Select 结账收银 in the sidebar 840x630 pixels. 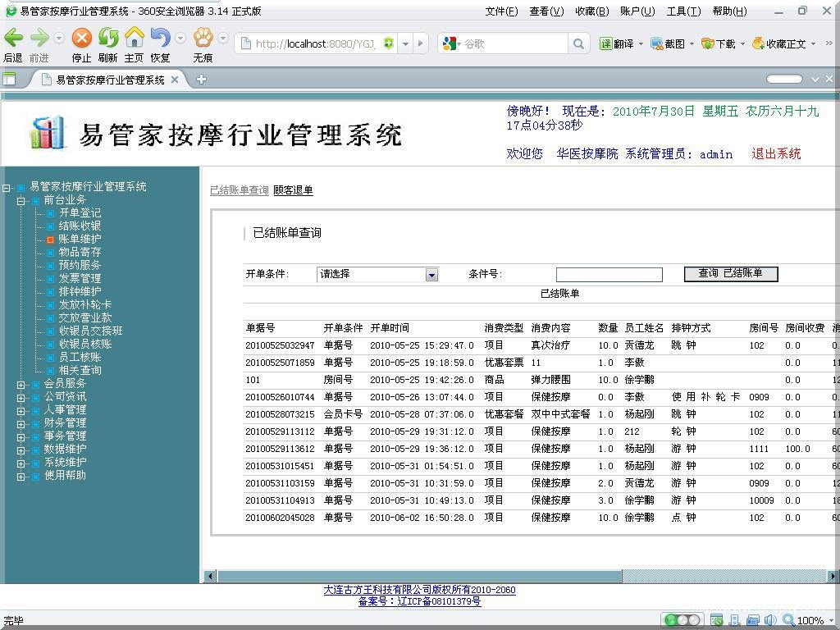tap(80, 226)
